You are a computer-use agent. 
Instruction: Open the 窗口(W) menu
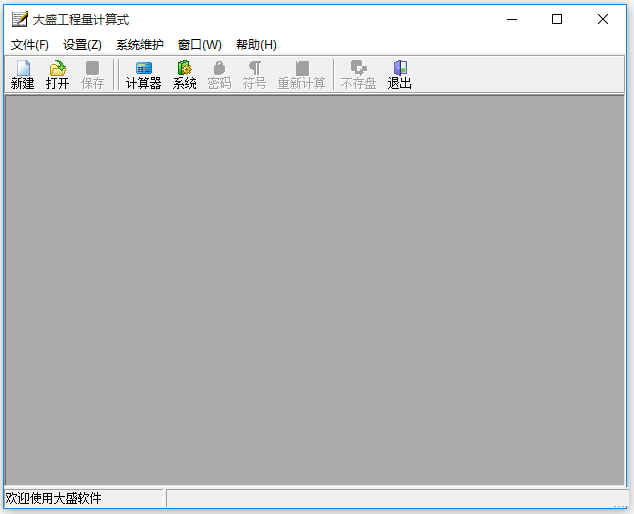point(200,45)
